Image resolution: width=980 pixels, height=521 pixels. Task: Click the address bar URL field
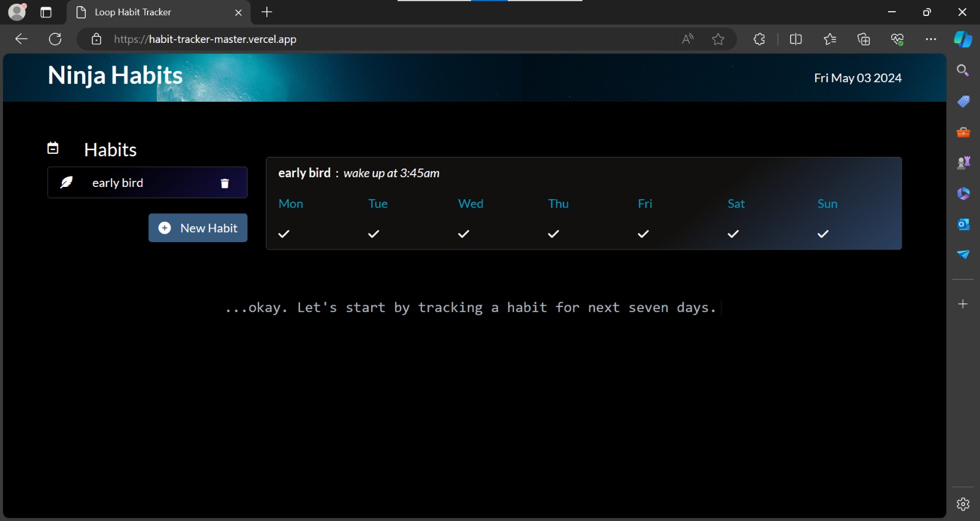click(392, 39)
